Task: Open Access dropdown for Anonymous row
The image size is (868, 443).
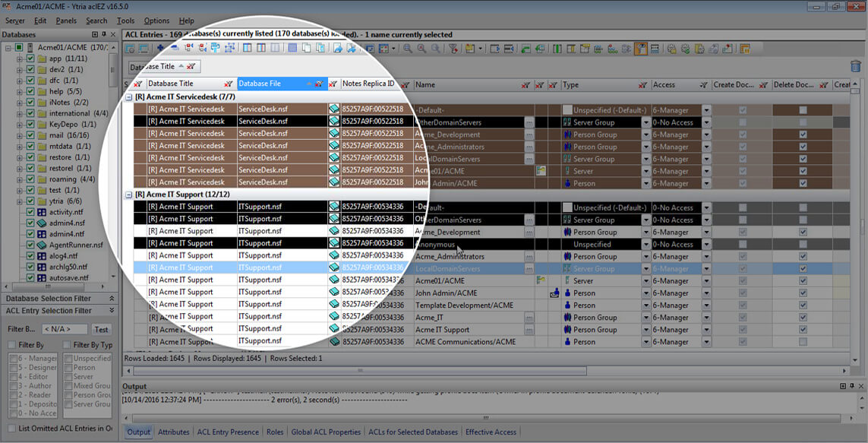Action: (706, 244)
